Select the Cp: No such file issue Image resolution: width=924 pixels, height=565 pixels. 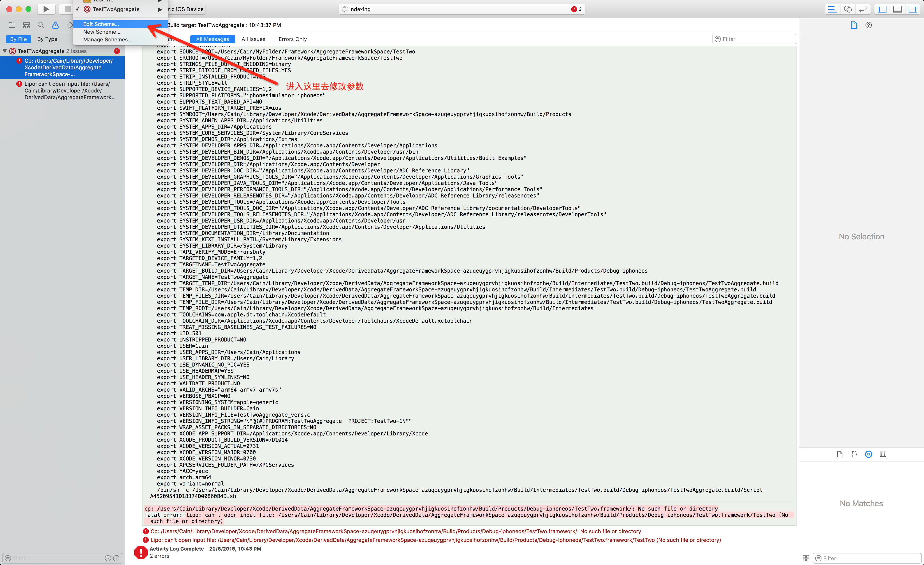(62, 68)
